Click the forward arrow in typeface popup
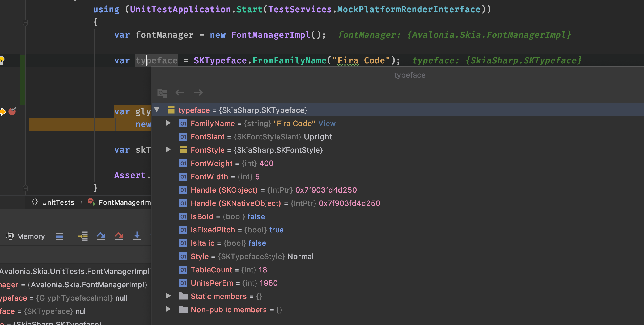Viewport: 644px width, 325px height. 198,93
